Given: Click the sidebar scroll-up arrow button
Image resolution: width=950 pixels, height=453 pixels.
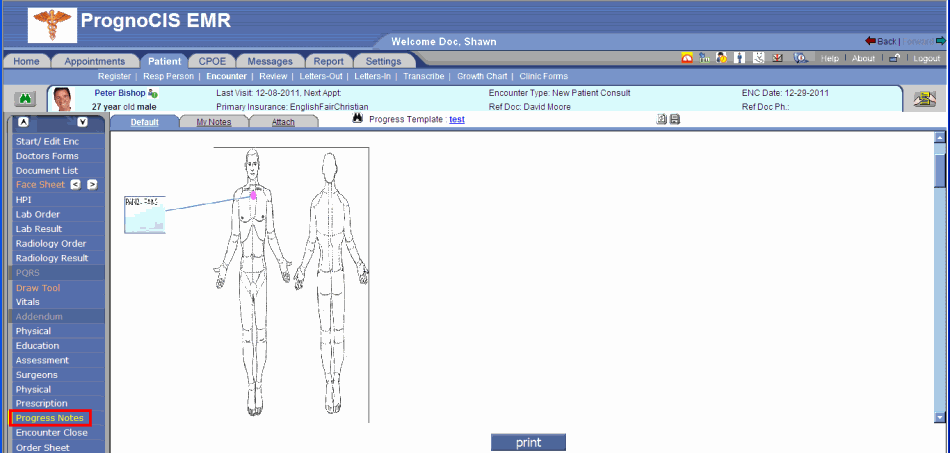Looking at the screenshot, I should point(23,122).
